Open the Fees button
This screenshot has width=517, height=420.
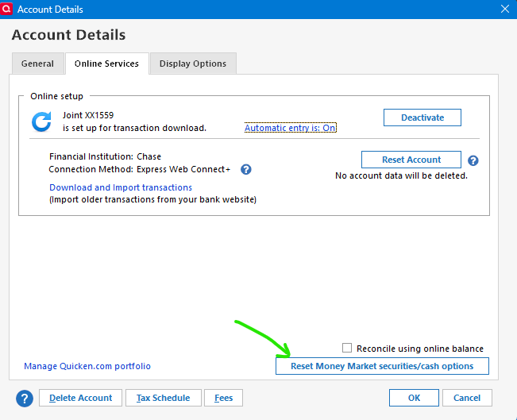coord(223,398)
